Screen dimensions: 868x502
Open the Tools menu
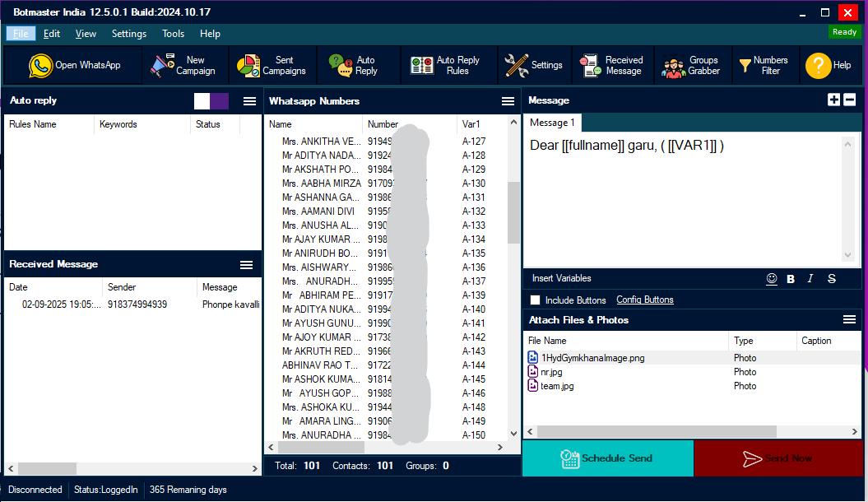[174, 34]
